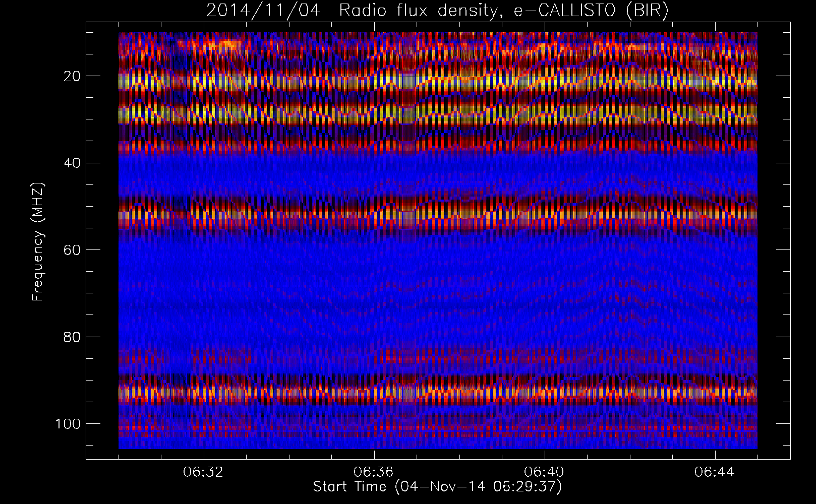Click the plot title "2014/11/04 Radio flux density, e-CALLISTO (BIR)"
Viewport: 816px width, 504px height.
point(437,11)
